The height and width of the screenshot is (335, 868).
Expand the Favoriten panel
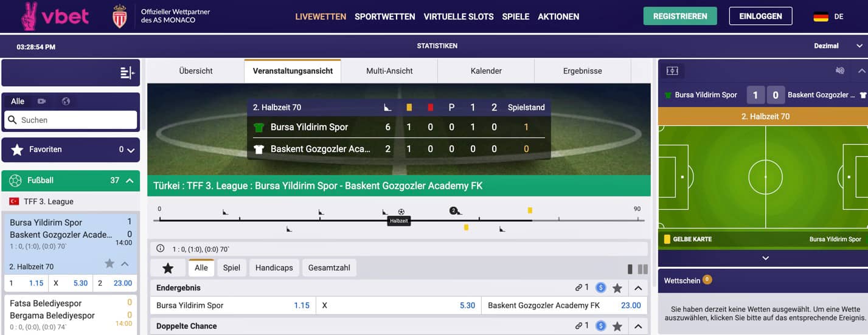coord(130,150)
